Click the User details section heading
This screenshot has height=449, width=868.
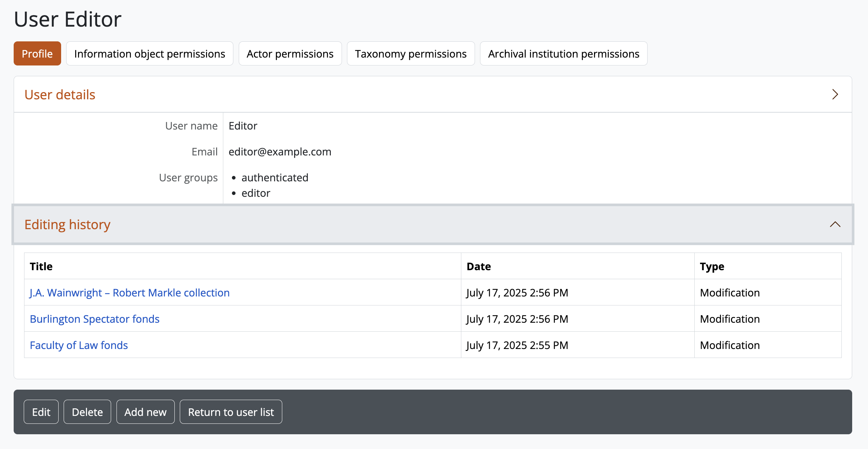point(60,95)
